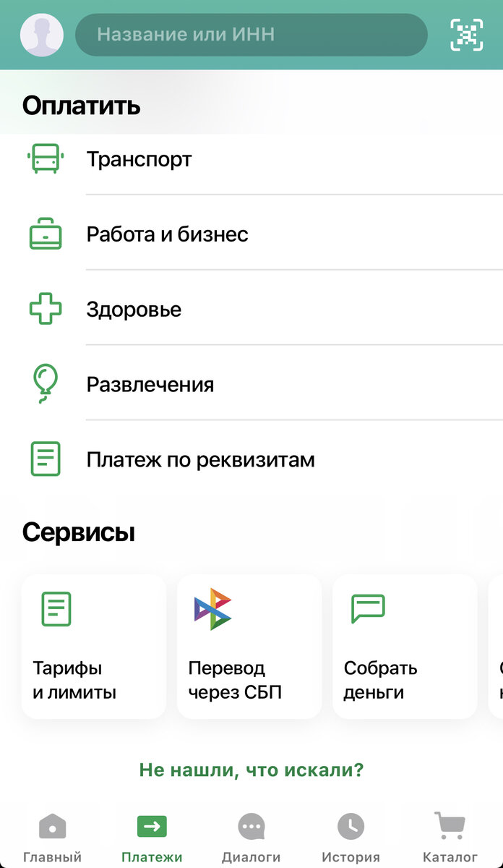
Task: Tap the clock История icon
Action: point(351,826)
